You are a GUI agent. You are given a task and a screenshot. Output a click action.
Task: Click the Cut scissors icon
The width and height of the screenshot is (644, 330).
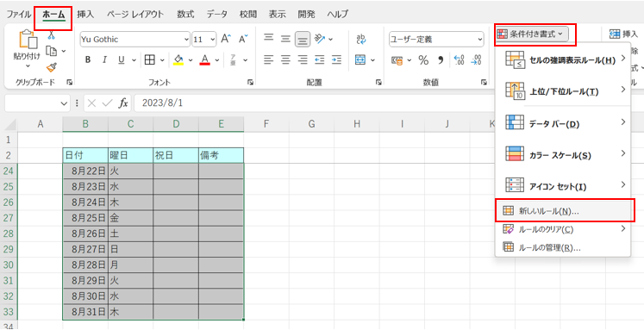click(51, 35)
